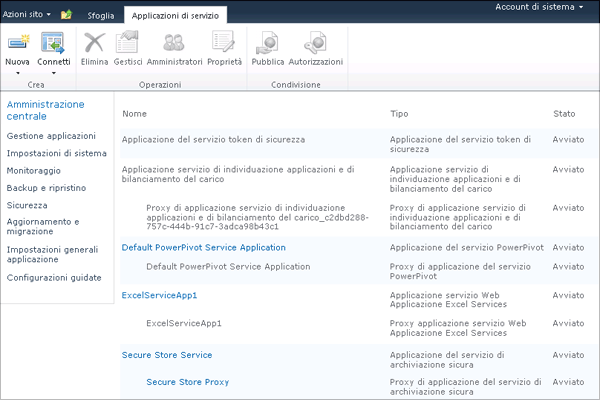Expand the Nuova dropdown arrow
The height and width of the screenshot is (400, 600).
coord(17,73)
